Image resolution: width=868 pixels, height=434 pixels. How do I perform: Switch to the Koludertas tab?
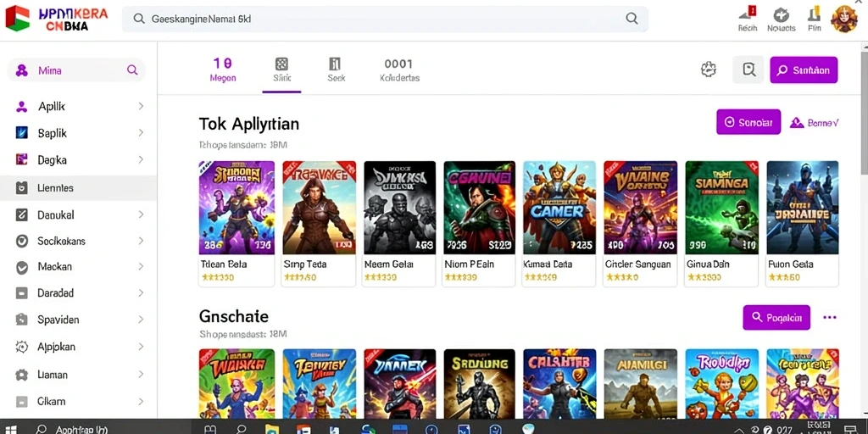pos(400,70)
